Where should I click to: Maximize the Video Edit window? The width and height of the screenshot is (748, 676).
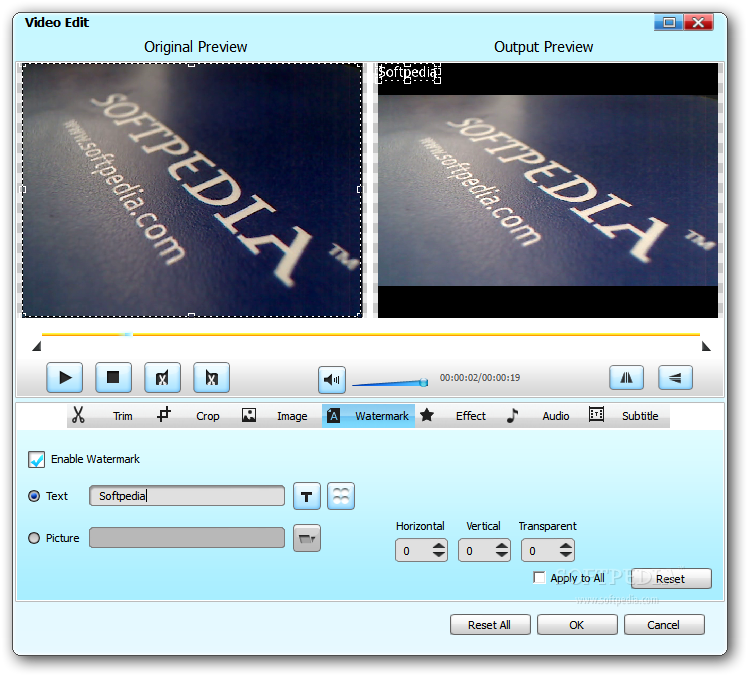coord(669,22)
